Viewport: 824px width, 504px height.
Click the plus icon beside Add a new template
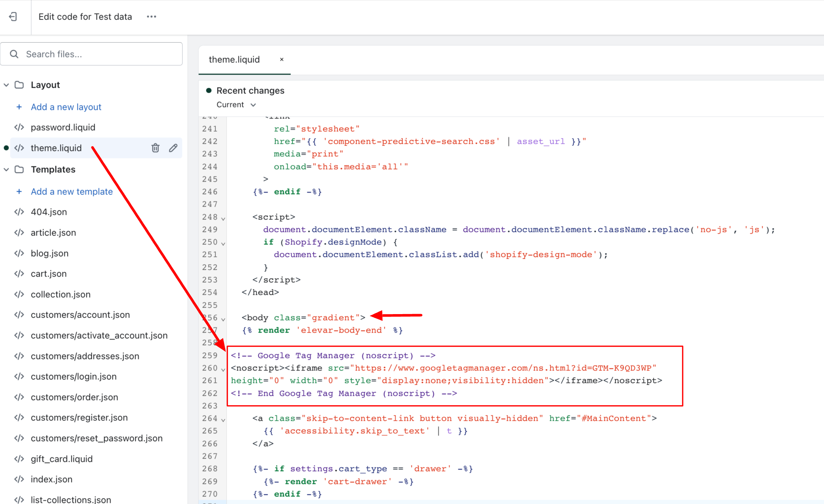click(19, 191)
